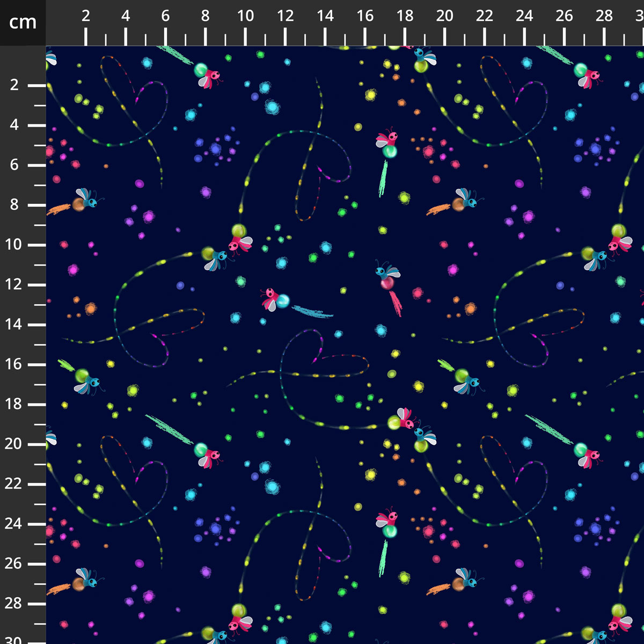Viewport: 644px width, 644px height.
Task: Pick the 12 marker on the left ruler
Action: 14,284
